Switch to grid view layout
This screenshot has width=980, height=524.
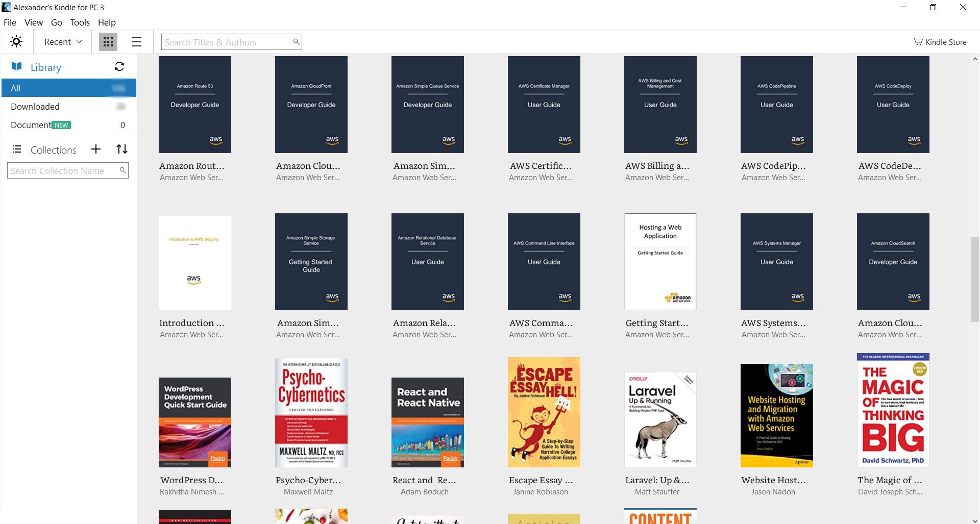pyautogui.click(x=108, y=42)
